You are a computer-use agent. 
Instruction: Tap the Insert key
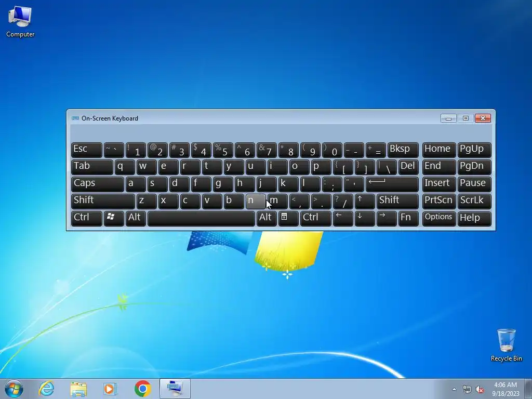point(438,184)
